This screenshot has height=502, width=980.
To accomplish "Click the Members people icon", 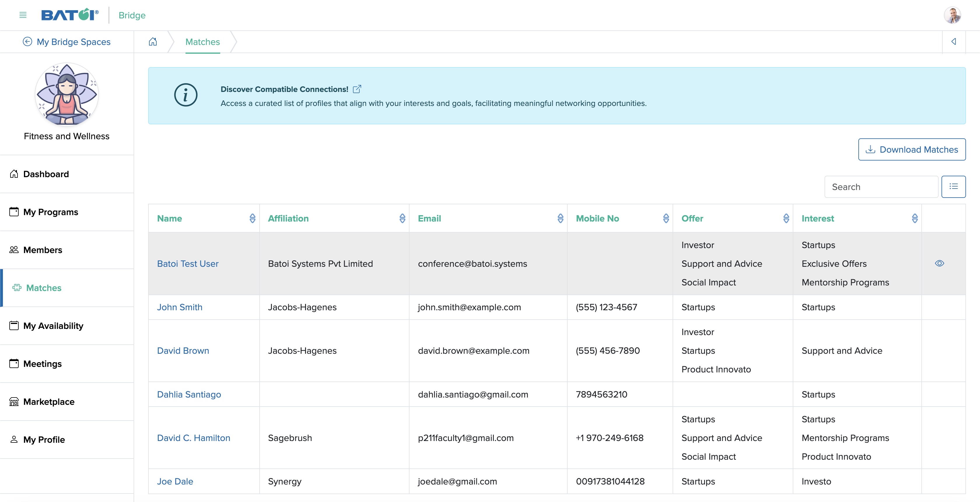I will 14,250.
